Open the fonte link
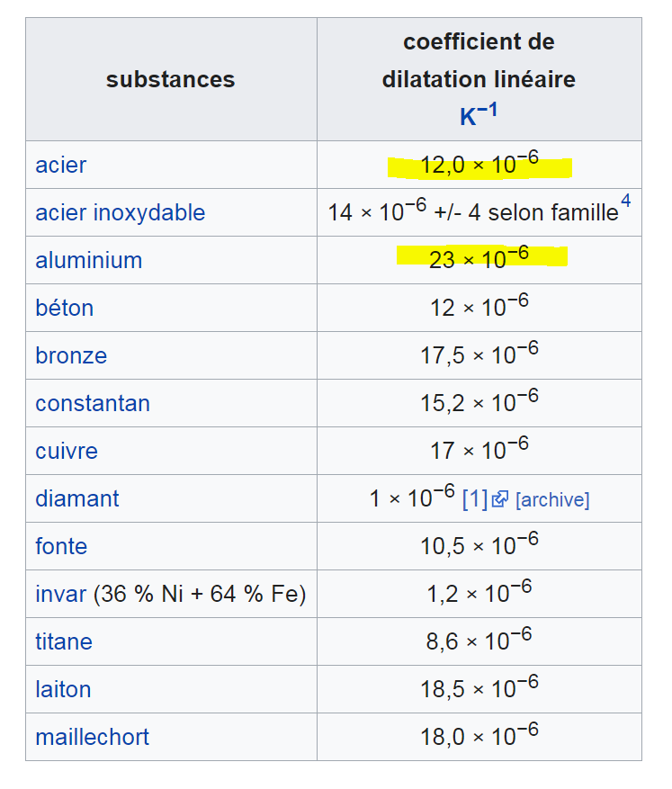The image size is (672, 789). click(61, 547)
